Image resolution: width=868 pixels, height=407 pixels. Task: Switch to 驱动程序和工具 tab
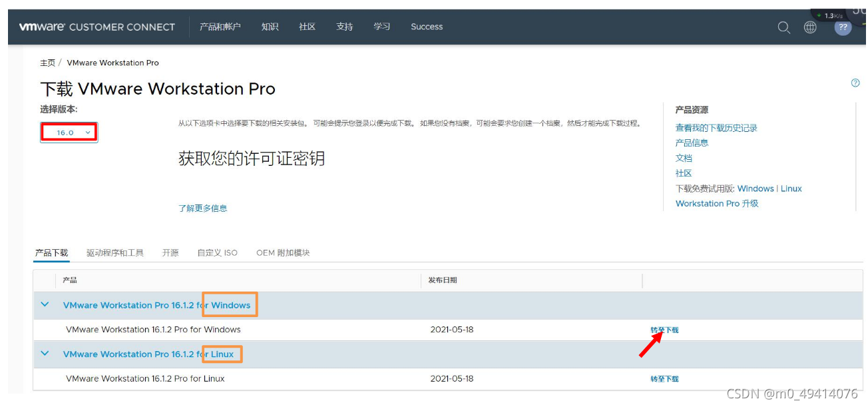coord(114,253)
